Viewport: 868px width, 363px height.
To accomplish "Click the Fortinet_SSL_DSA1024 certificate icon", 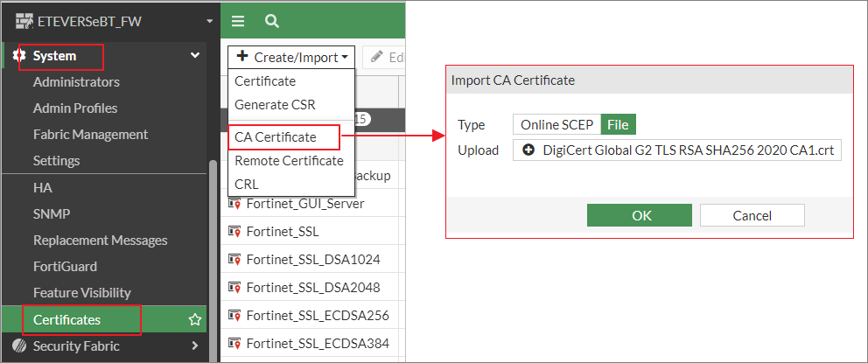I will click(x=234, y=259).
